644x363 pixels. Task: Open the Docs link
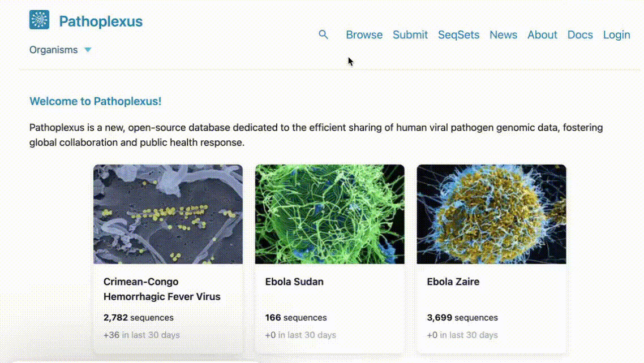coord(580,35)
